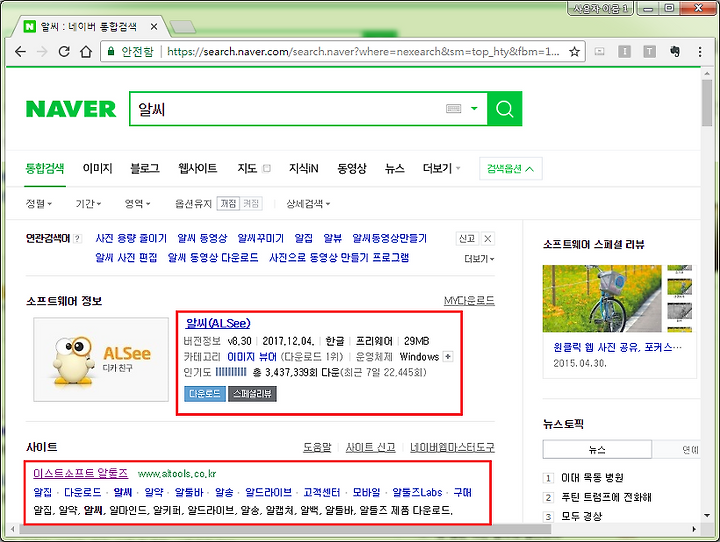Click the I extension icon in toolbar

(x=624, y=51)
